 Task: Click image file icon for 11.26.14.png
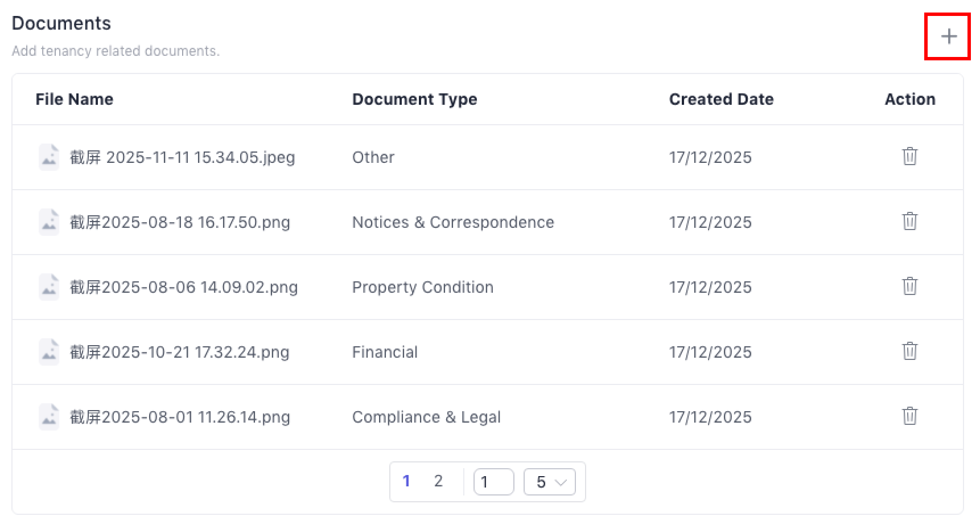[x=49, y=417]
